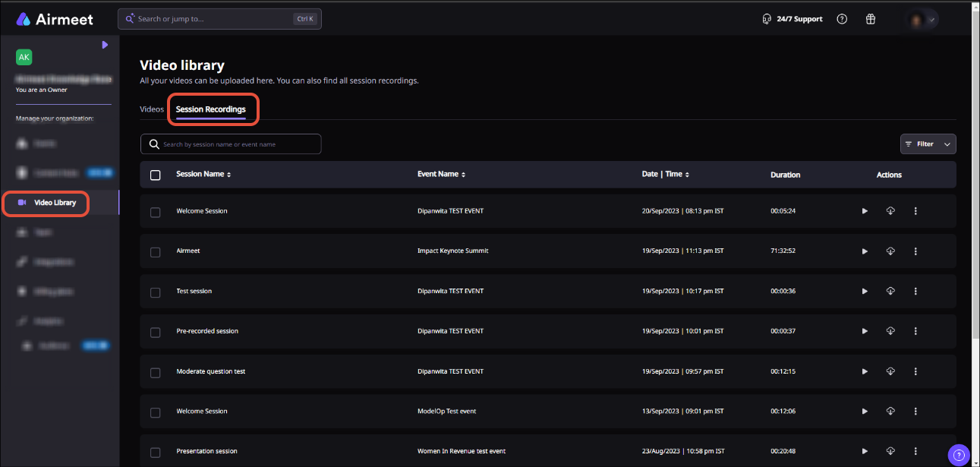The image size is (980, 467).
Task: Play the Presentation session recording
Action: (865, 452)
